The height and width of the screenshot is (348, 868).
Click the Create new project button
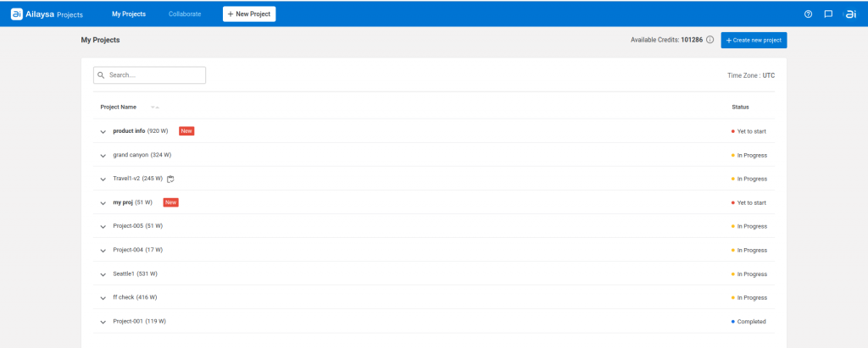pyautogui.click(x=754, y=41)
